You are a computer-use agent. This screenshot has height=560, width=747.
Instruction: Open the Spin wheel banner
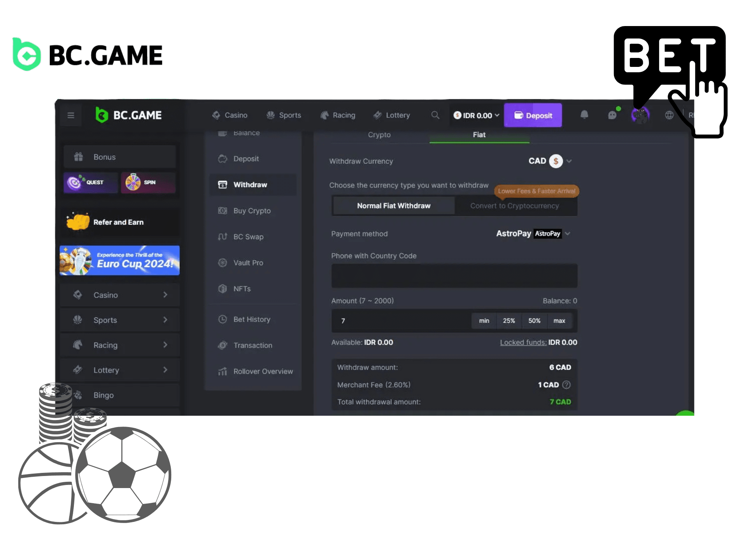click(x=148, y=182)
